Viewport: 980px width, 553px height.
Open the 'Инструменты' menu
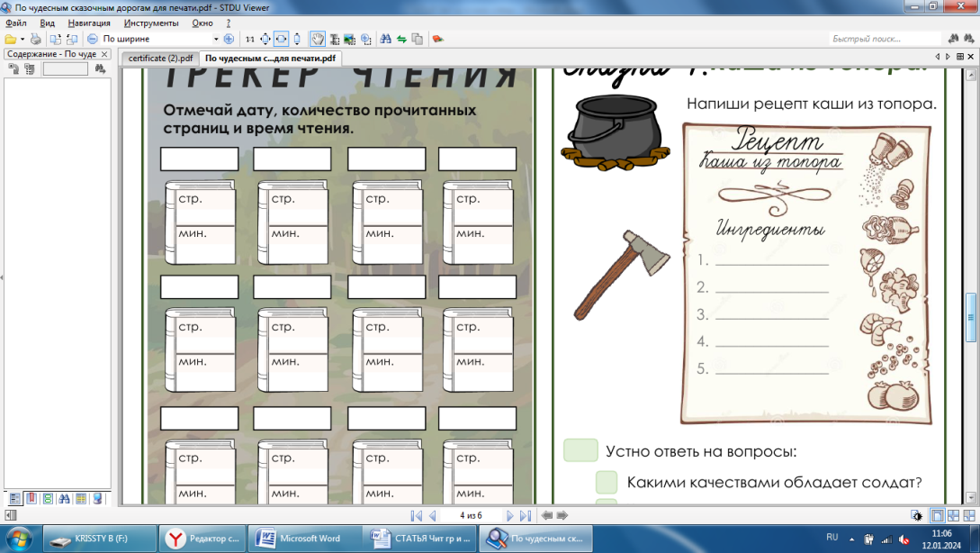click(x=151, y=23)
